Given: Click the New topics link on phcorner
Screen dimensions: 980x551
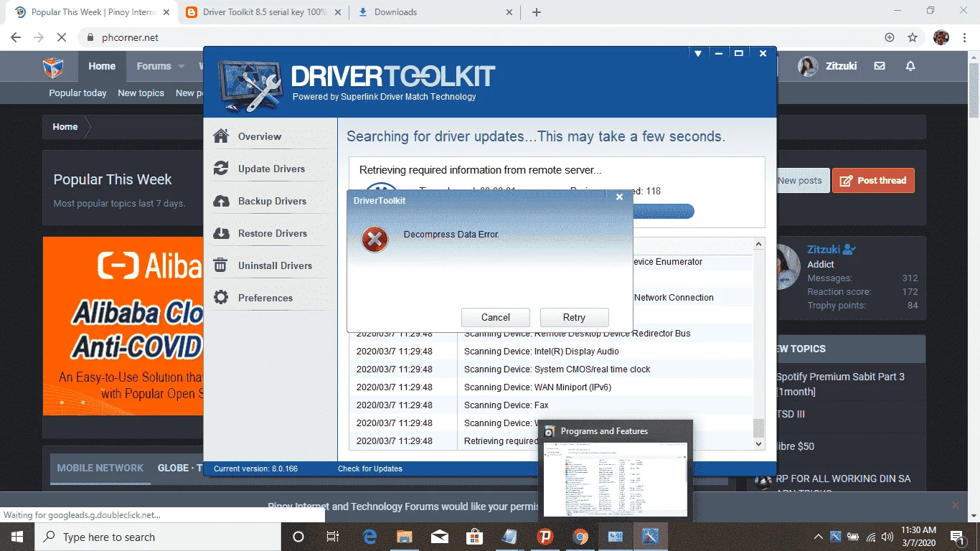Looking at the screenshot, I should (141, 93).
